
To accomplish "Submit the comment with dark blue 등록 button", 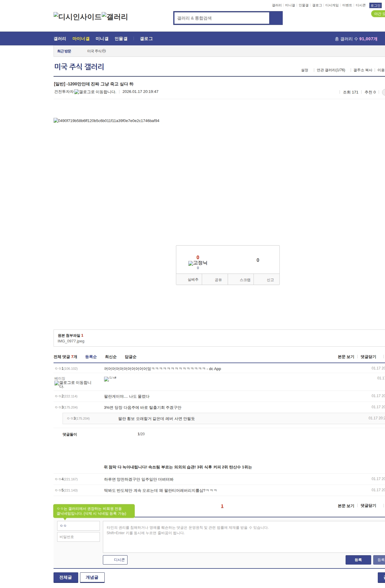I will coord(358,560).
